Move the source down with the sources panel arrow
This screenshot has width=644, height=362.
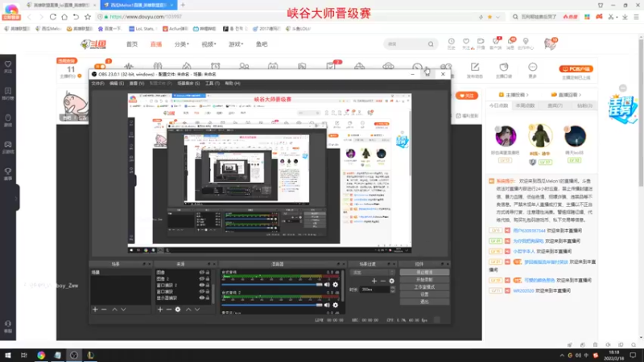197,310
